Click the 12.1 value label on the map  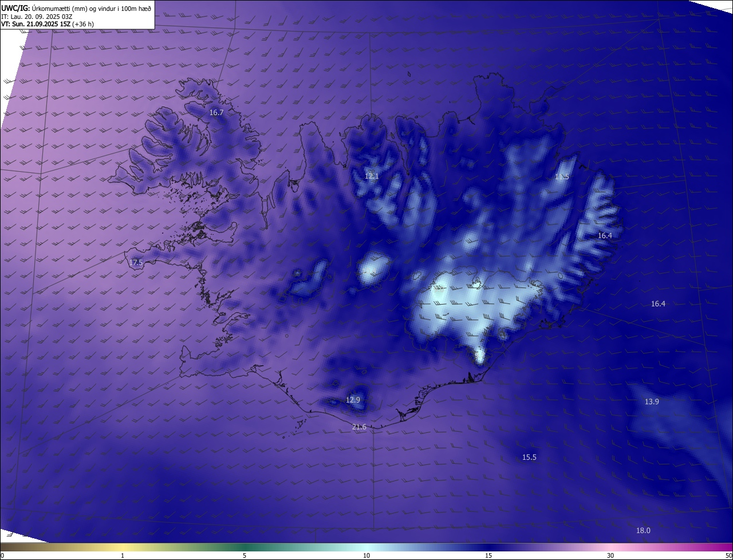[372, 176]
